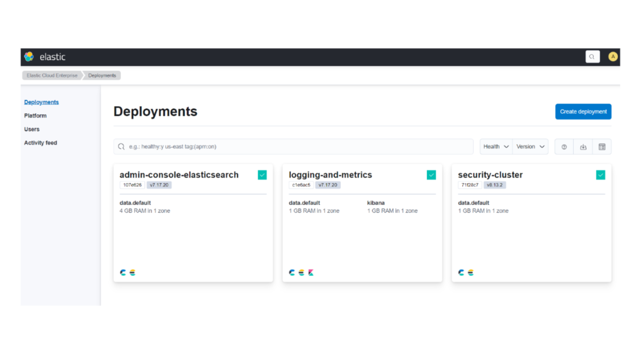Click health checkmark on logging-and-metrics
Screen dimensions: 644x362
click(431, 175)
